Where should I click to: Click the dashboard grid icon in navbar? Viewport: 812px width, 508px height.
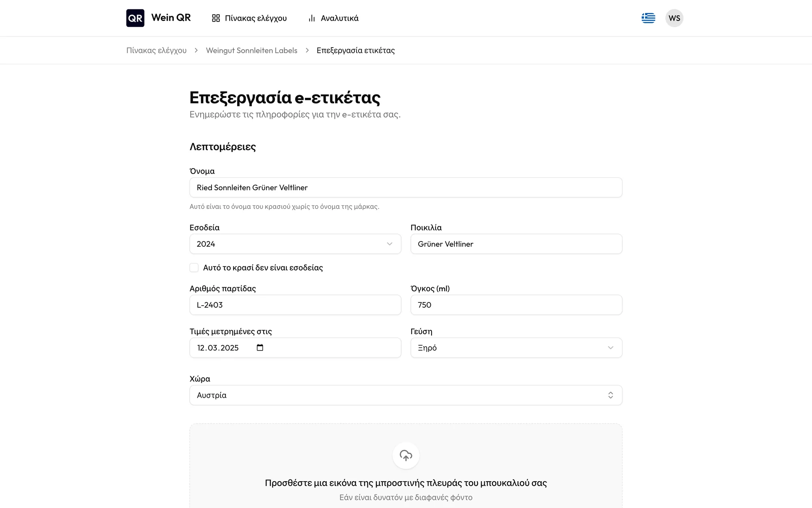[x=216, y=18]
